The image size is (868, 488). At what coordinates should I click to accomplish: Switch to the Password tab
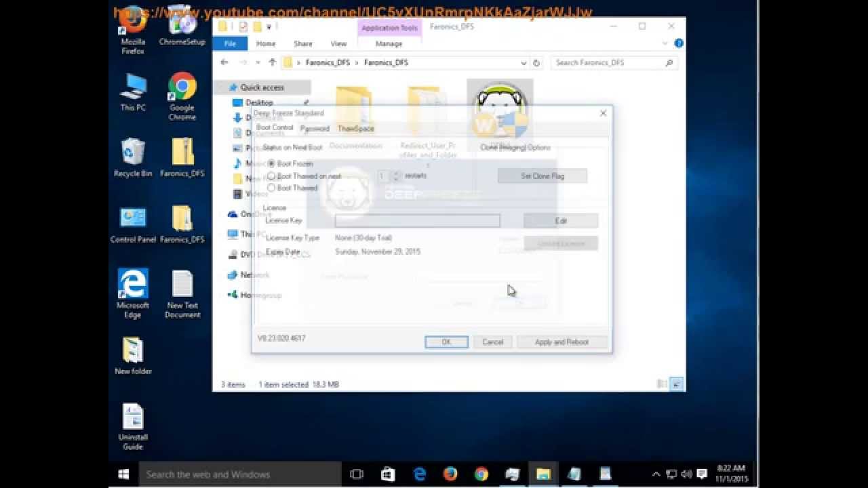pyautogui.click(x=315, y=128)
